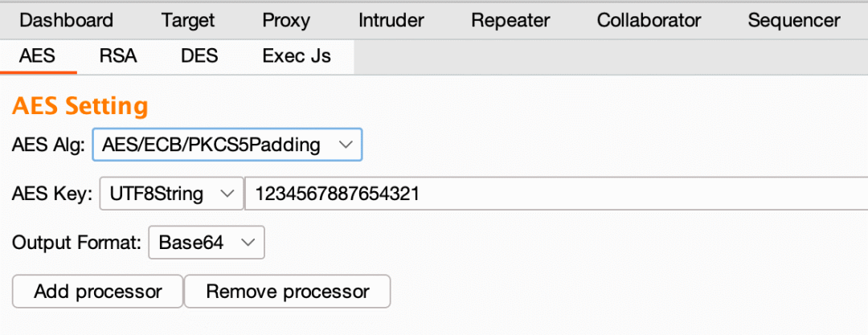Select the Sequencer tab
The width and height of the screenshot is (868, 335).
[x=794, y=20]
